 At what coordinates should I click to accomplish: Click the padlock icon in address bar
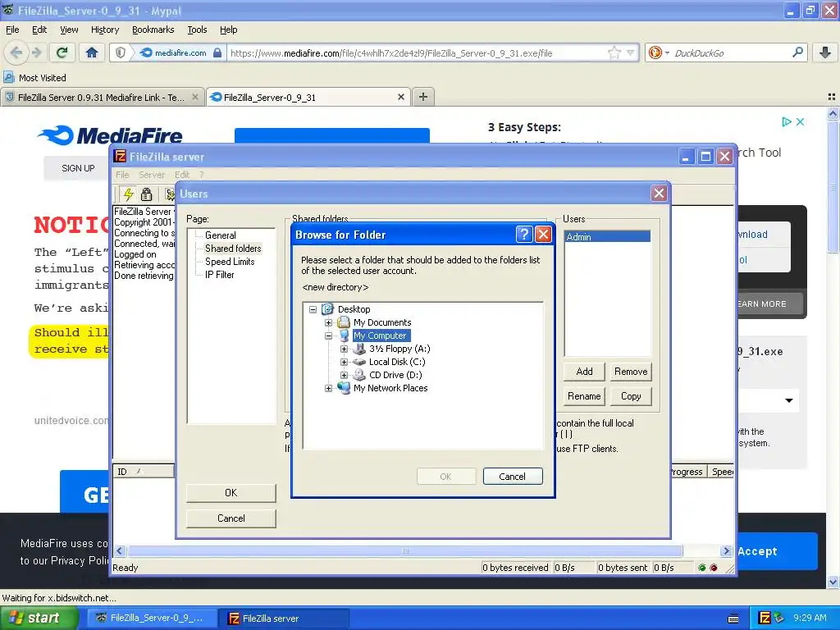(x=217, y=52)
